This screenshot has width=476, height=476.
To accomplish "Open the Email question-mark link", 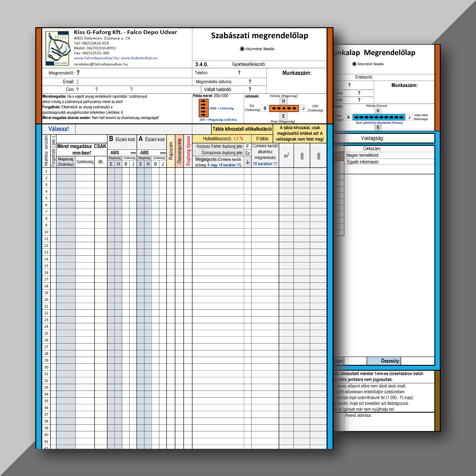I will pyautogui.click(x=77, y=82).
